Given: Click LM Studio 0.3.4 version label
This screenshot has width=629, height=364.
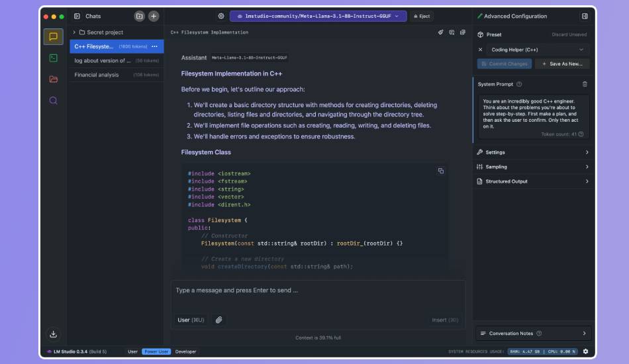Looking at the screenshot, I should pos(77,351).
